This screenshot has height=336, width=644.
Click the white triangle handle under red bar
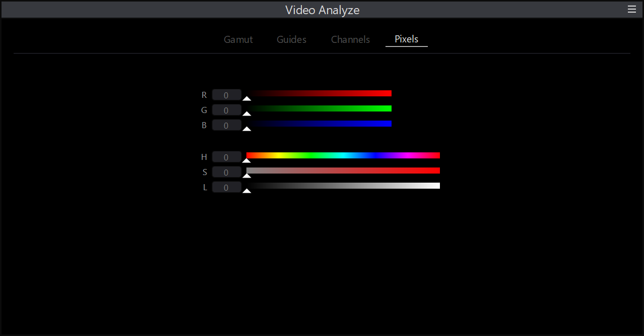click(x=246, y=99)
